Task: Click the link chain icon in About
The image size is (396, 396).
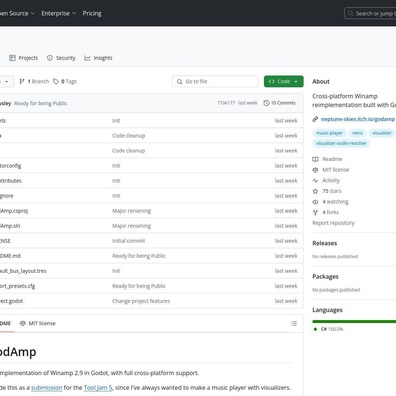Action: (x=315, y=119)
